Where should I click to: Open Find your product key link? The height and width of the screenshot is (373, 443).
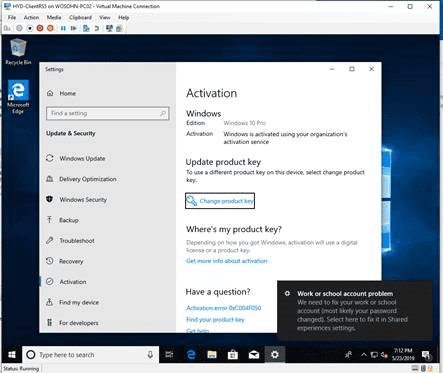pyautogui.click(x=215, y=320)
